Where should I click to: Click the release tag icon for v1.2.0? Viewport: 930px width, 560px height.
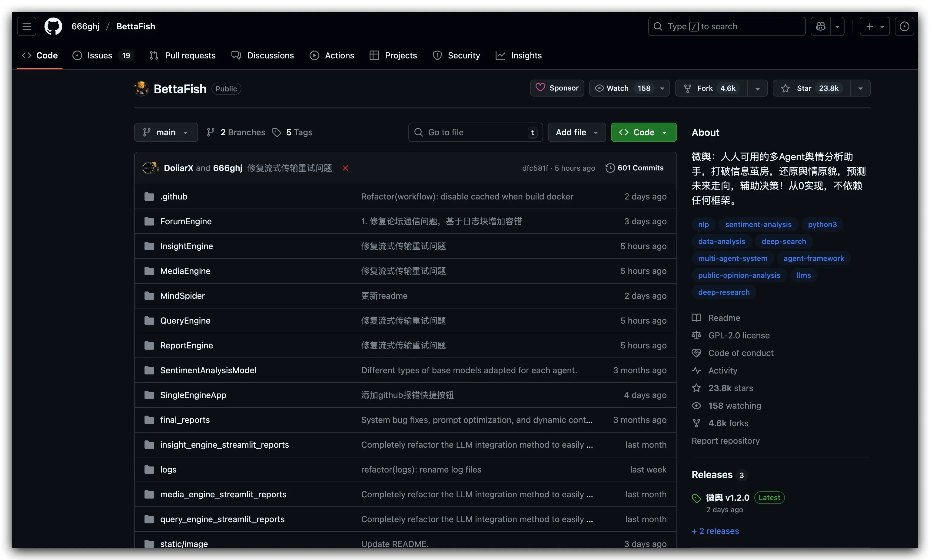[x=696, y=498]
